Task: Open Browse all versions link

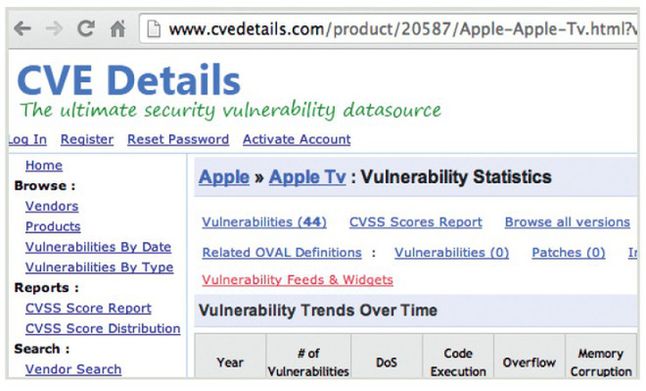Action: click(x=567, y=222)
